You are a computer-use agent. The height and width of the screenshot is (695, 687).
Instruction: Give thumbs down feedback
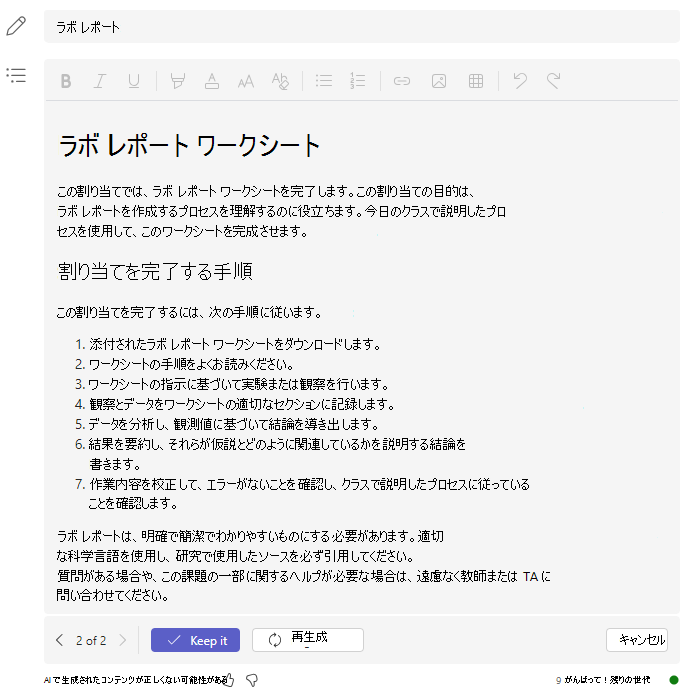pyautogui.click(x=252, y=680)
